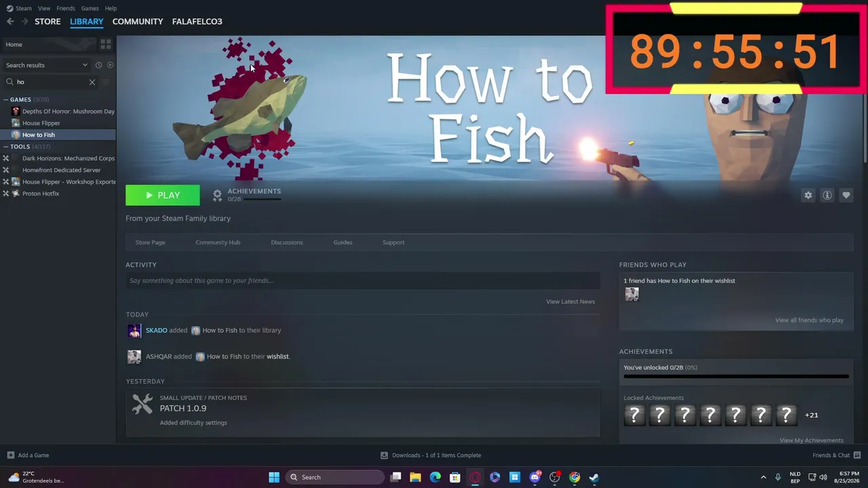The width and height of the screenshot is (868, 488).
Task: Open the Add a Game plus icon
Action: pyautogui.click(x=10, y=455)
